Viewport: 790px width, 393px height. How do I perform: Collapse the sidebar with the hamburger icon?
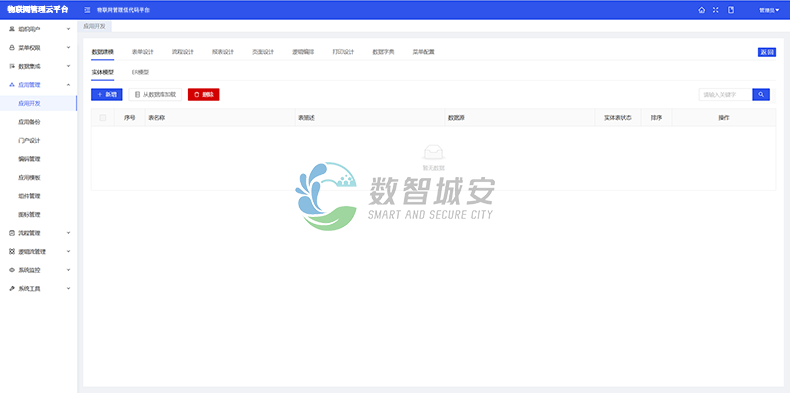tap(88, 10)
